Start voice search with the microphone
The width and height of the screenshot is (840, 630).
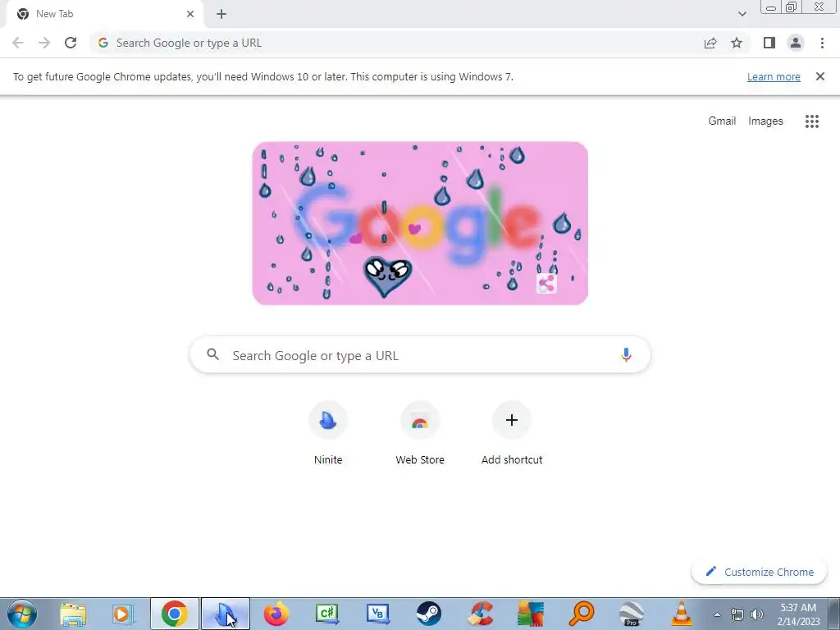coord(626,354)
